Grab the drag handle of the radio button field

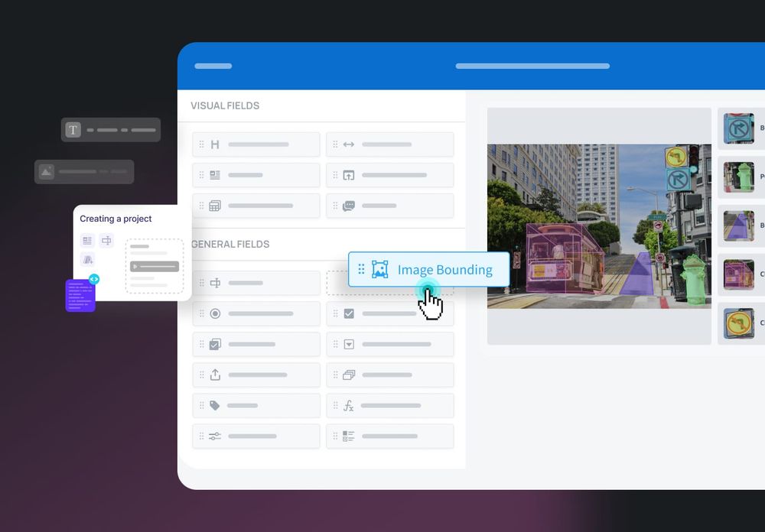[x=201, y=313]
